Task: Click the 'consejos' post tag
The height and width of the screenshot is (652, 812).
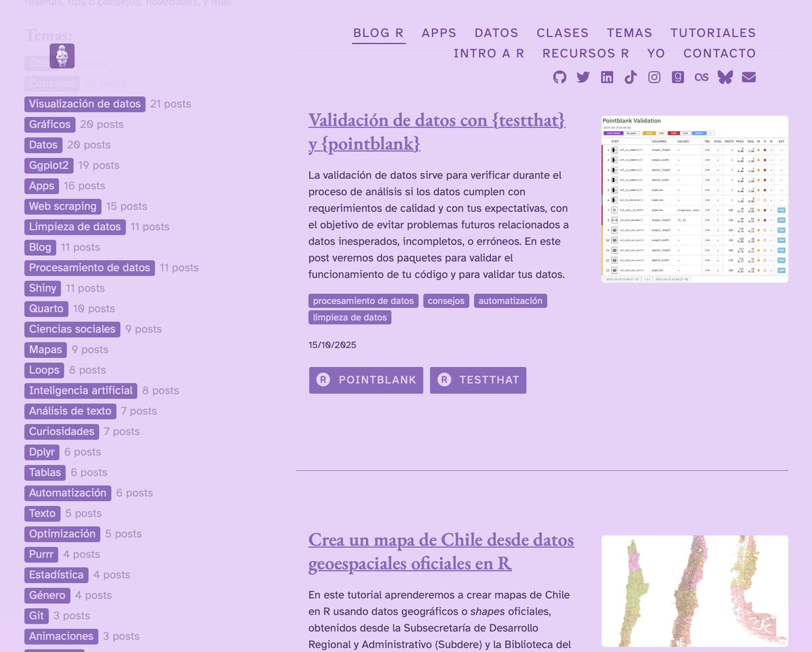Action: [447, 301]
